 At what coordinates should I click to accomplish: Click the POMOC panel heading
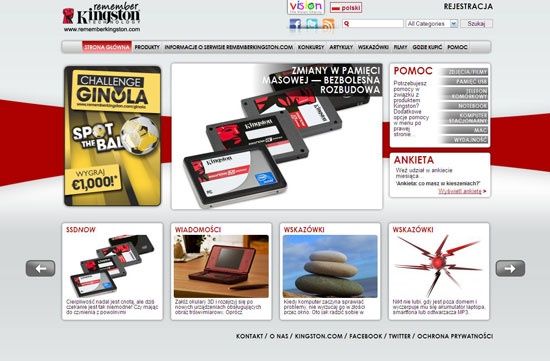tap(413, 71)
